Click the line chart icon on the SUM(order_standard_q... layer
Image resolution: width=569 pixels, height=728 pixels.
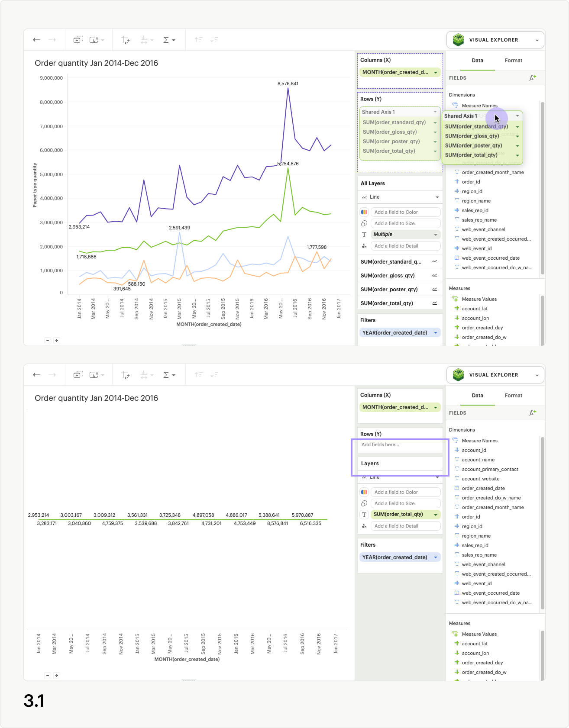(x=434, y=262)
